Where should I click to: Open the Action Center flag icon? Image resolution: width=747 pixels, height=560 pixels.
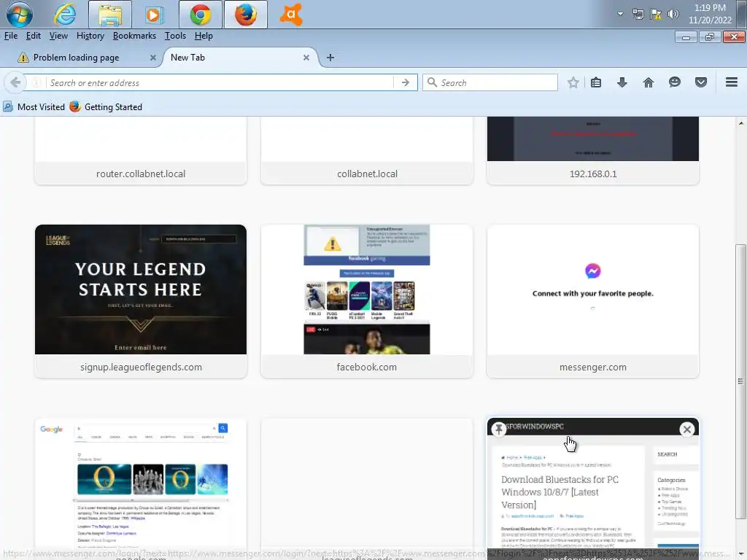(x=656, y=14)
